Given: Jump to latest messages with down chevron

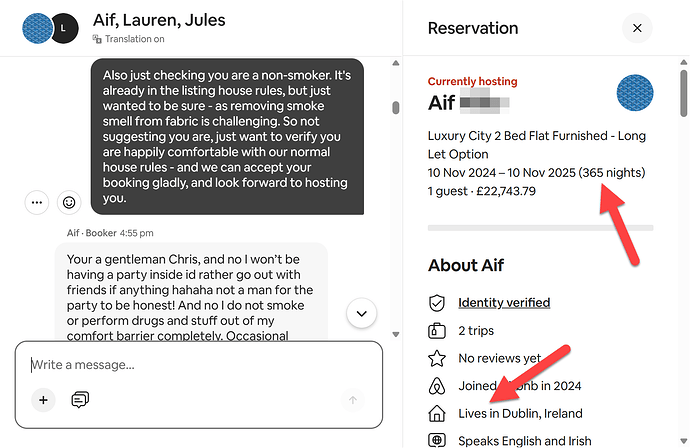Looking at the screenshot, I should 361,313.
